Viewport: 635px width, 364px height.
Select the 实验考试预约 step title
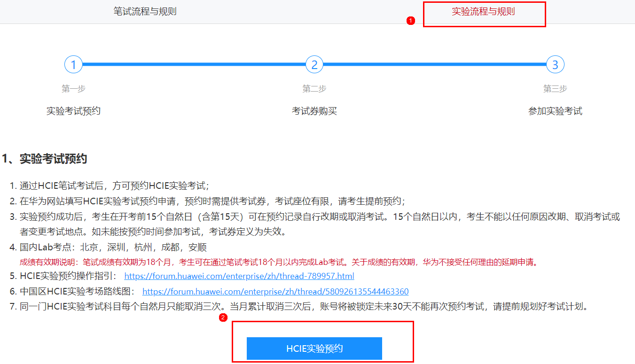tap(73, 111)
